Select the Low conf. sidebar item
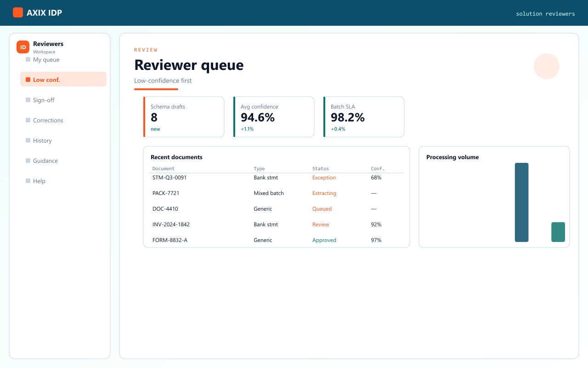Screen dimensions: 588x368 63,80
